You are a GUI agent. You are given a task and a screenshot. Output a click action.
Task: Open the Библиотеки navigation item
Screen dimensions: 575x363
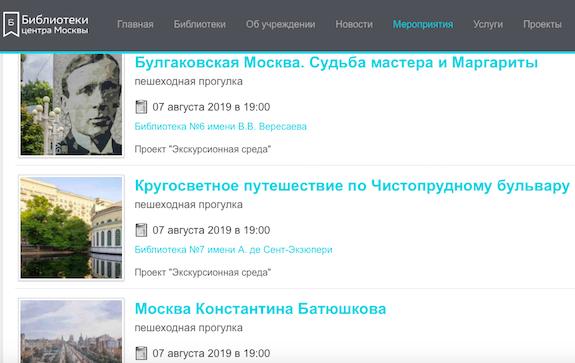coord(199,24)
